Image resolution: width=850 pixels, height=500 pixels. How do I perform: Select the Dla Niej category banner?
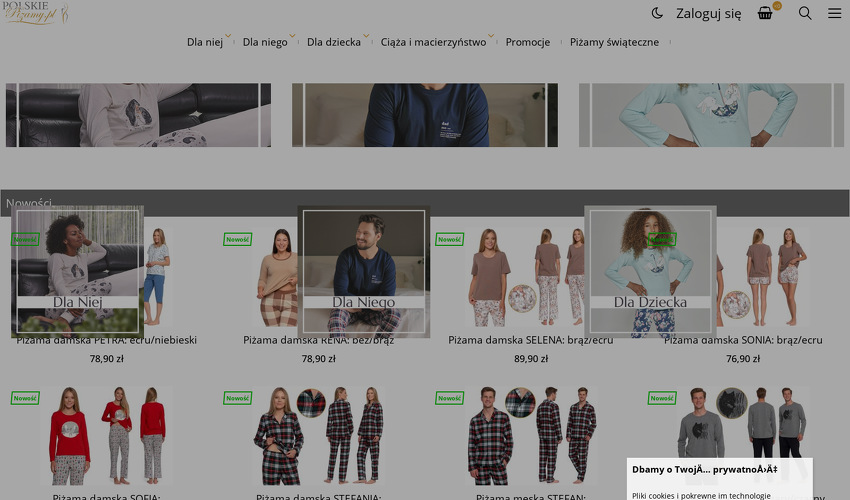click(x=78, y=271)
